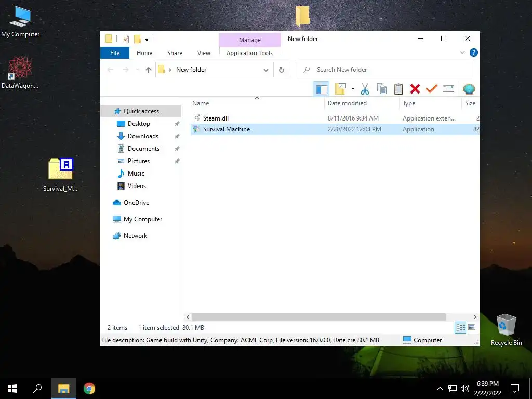Viewport: 532px width, 399px height.
Task: Switch to the Share ribbon tab
Action: pos(175,53)
